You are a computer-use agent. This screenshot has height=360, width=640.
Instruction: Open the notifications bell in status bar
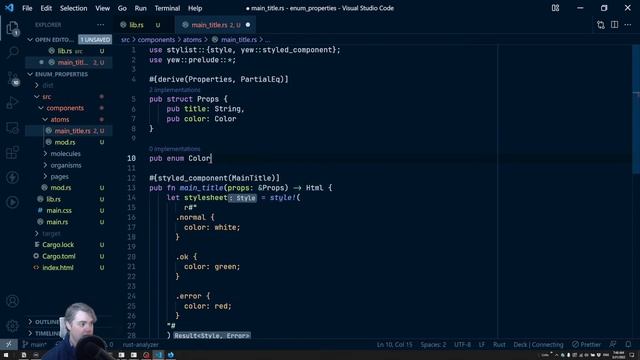click(628, 344)
